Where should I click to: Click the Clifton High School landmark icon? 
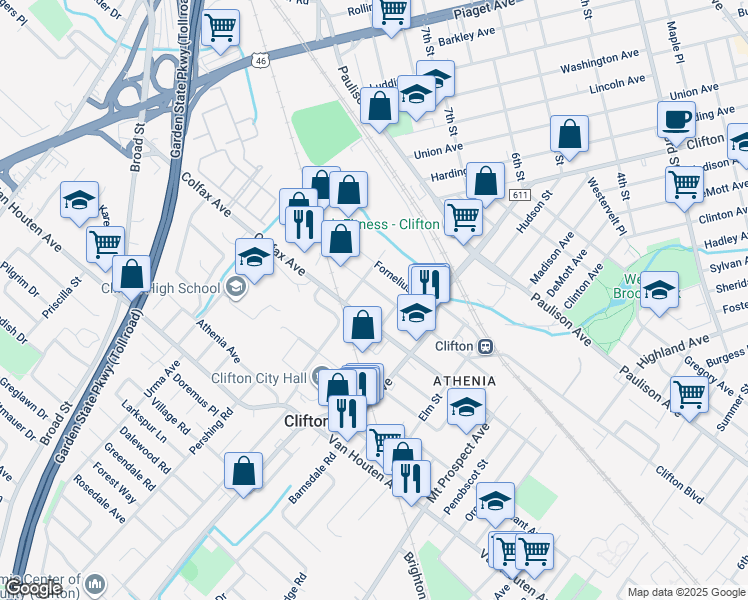coord(235,289)
